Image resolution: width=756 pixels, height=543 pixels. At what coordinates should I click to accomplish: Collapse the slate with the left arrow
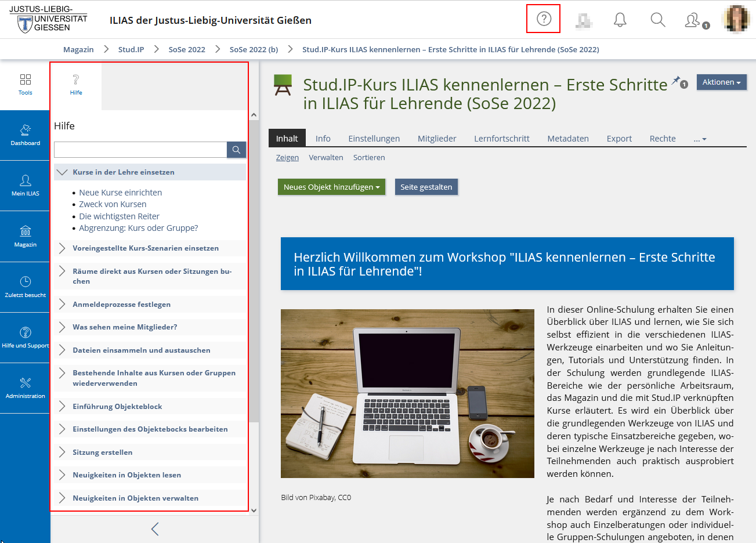click(x=154, y=528)
